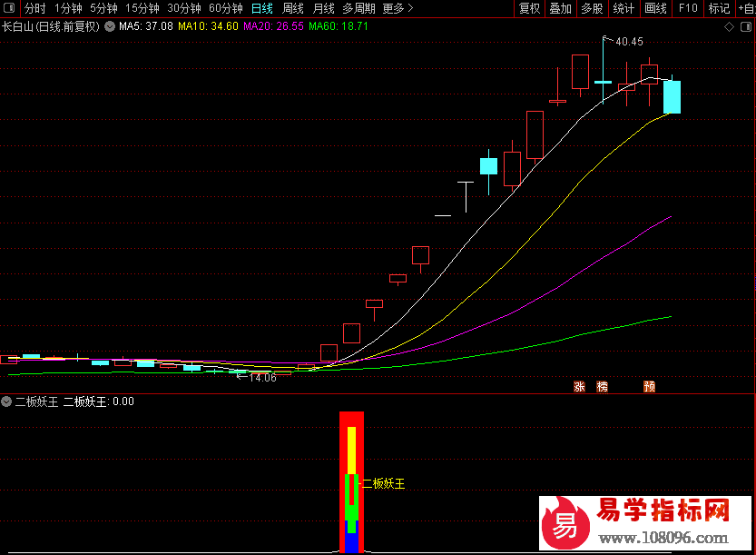Click the 14.06 low price label
The height and width of the screenshot is (555, 756).
point(263,378)
